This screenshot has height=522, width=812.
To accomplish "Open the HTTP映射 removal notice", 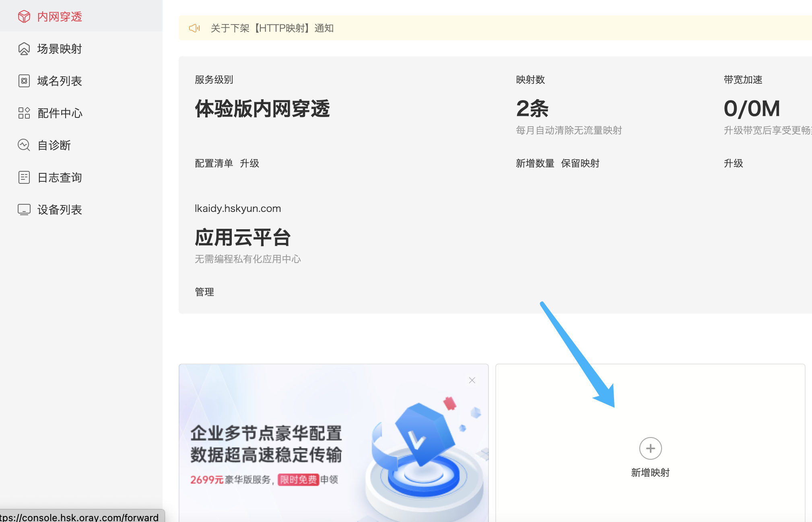I will (x=272, y=28).
